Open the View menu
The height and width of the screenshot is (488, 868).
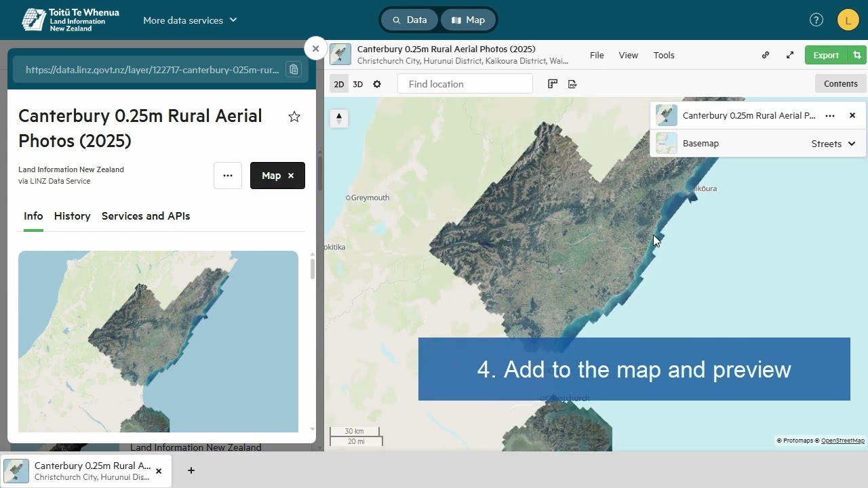pyautogui.click(x=629, y=56)
